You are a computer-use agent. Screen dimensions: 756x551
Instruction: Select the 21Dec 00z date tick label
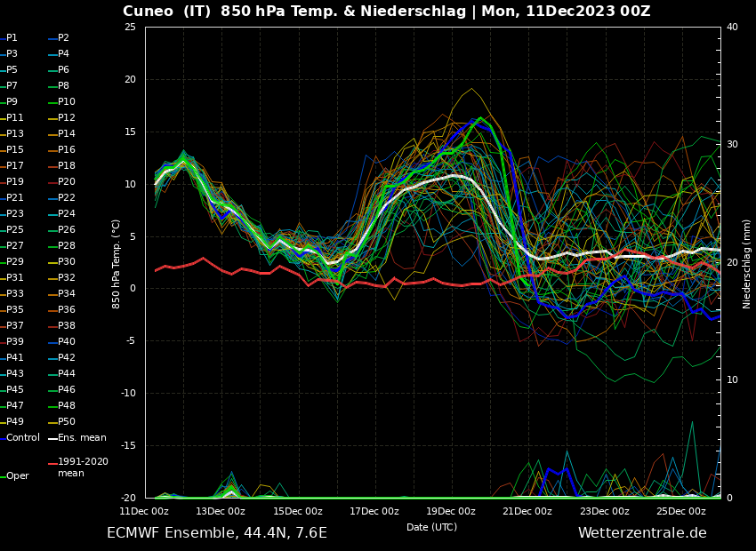pyautogui.click(x=527, y=511)
